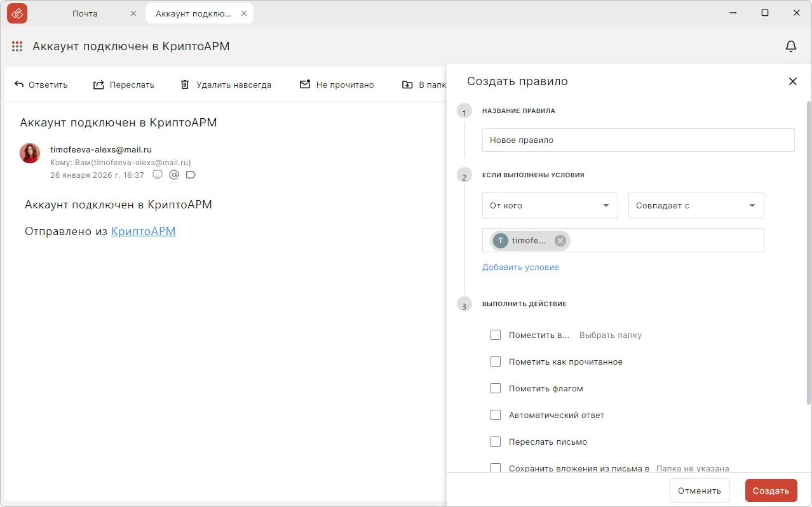Close the 'Аккаунт подключ...' tab

[x=242, y=13]
